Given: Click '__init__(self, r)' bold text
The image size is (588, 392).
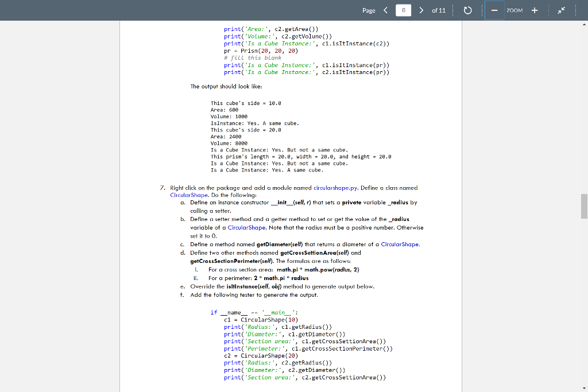Looking at the screenshot, I should [291, 203].
